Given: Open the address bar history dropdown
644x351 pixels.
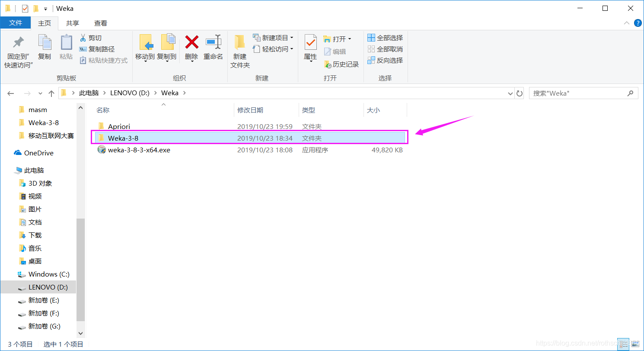Looking at the screenshot, I should pyautogui.click(x=510, y=93).
